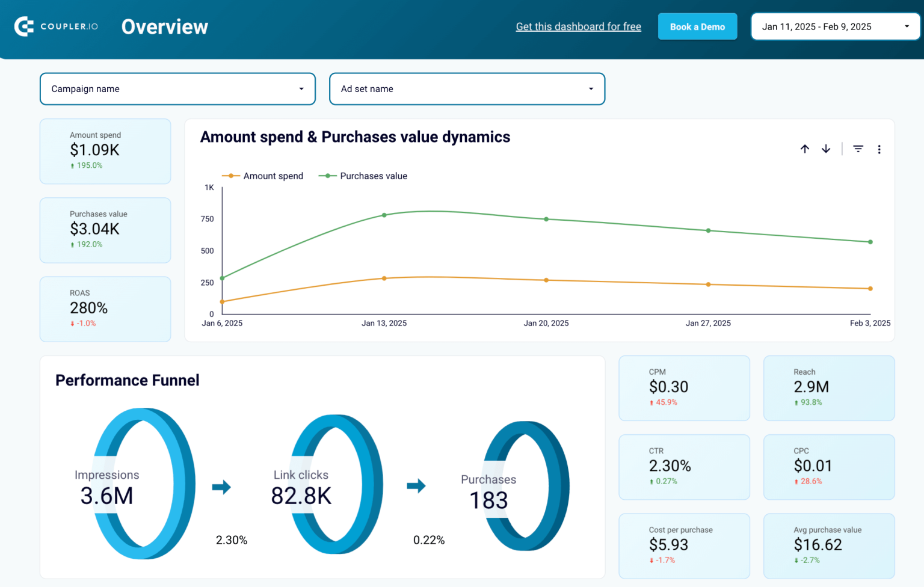The height and width of the screenshot is (587, 924).
Task: Open the three-dot options menu on the chart
Action: pos(879,149)
